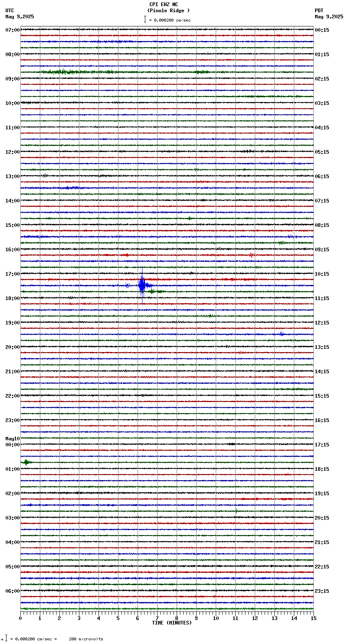Click the '14:00' UTC time label

click(x=13, y=201)
